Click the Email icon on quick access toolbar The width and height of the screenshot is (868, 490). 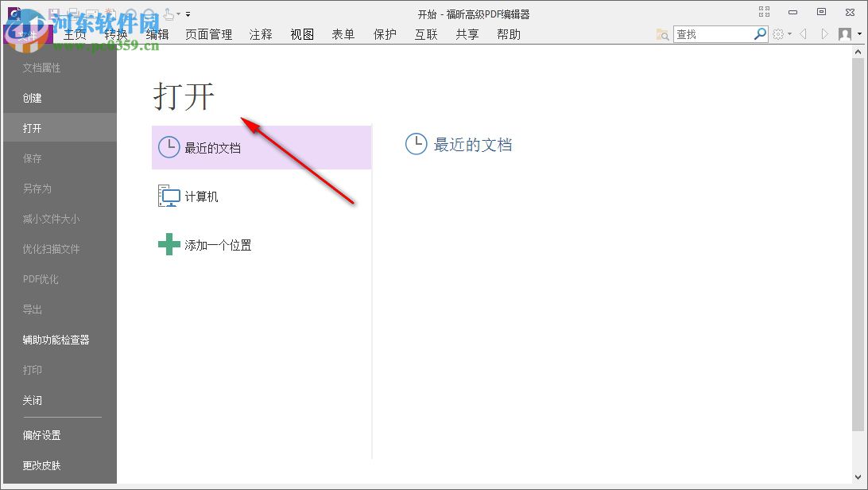(91, 14)
